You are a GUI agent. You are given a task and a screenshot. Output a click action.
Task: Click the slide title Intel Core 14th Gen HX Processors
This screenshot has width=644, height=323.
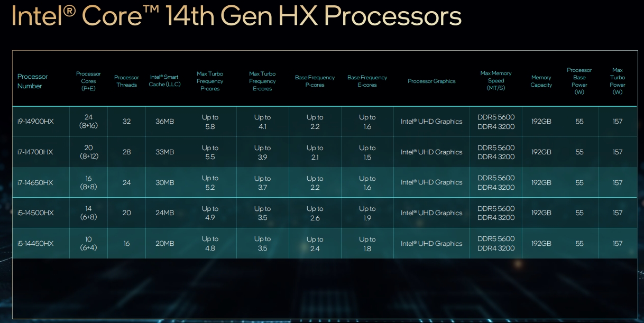coord(236,16)
